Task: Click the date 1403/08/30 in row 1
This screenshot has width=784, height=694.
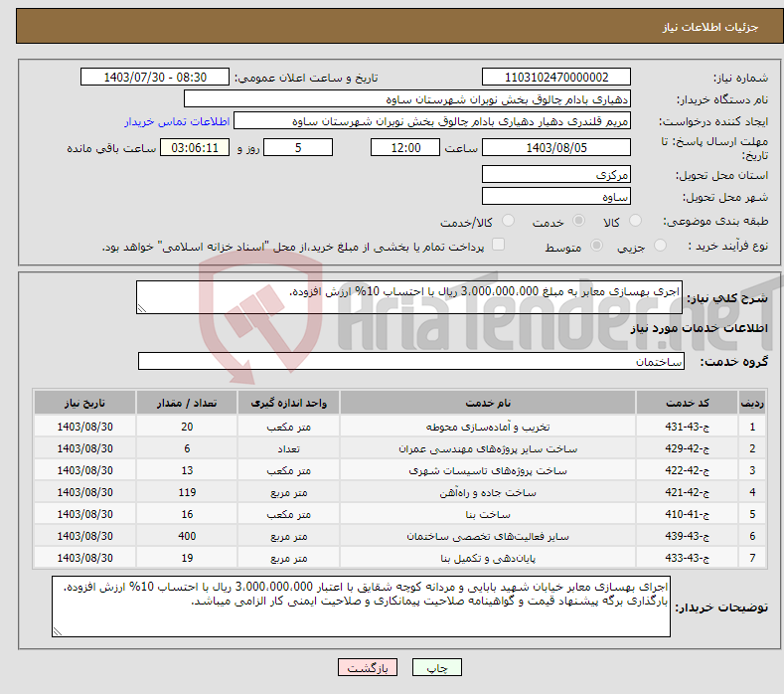Action: [x=85, y=427]
